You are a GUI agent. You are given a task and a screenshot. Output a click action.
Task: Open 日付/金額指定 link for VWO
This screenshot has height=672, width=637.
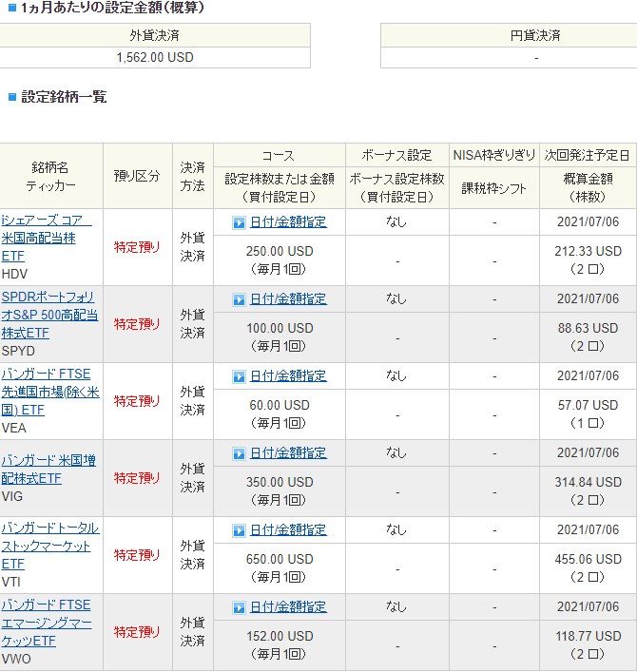point(288,606)
